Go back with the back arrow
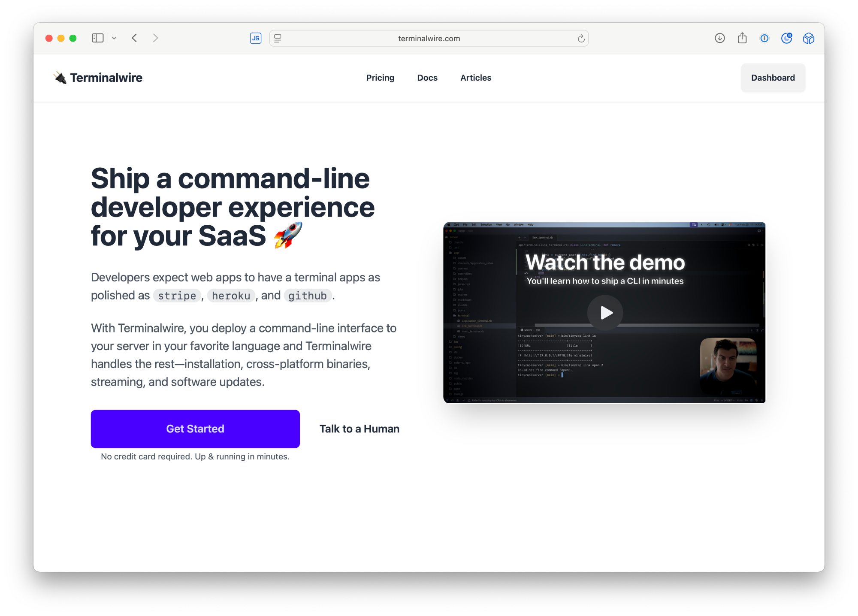The width and height of the screenshot is (858, 616). pyautogui.click(x=134, y=38)
